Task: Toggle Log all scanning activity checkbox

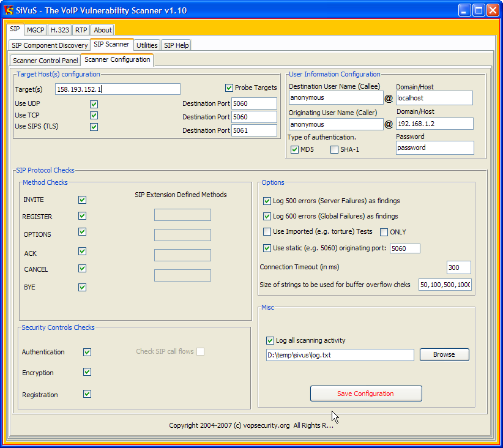Action: pos(270,340)
